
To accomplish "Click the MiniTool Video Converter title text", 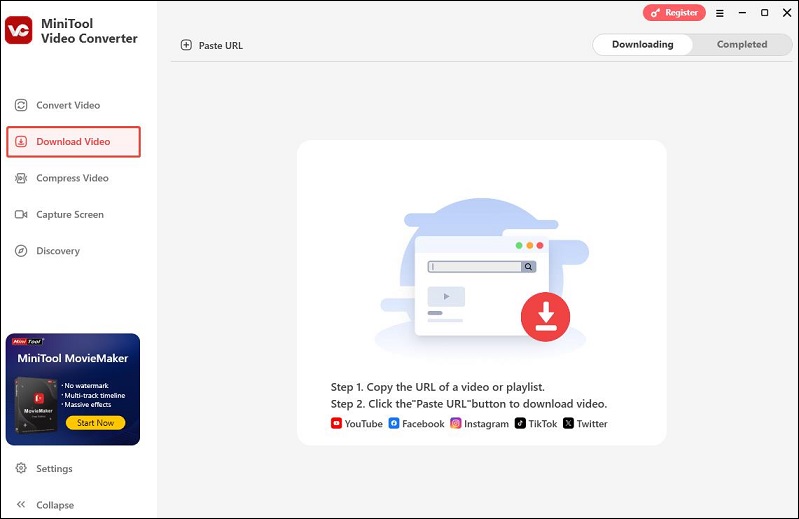I will tap(89, 31).
